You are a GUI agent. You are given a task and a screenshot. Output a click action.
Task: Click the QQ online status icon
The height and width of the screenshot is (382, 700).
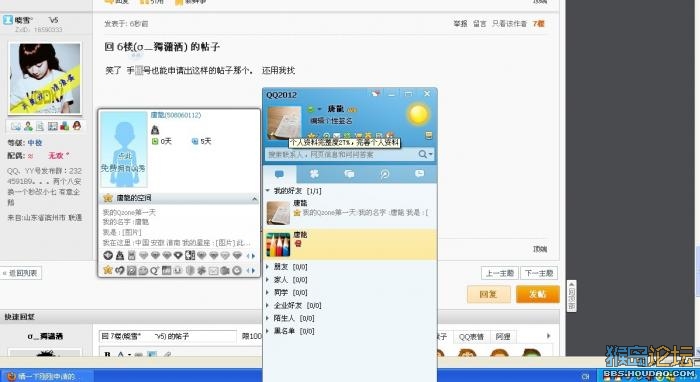coord(311,109)
